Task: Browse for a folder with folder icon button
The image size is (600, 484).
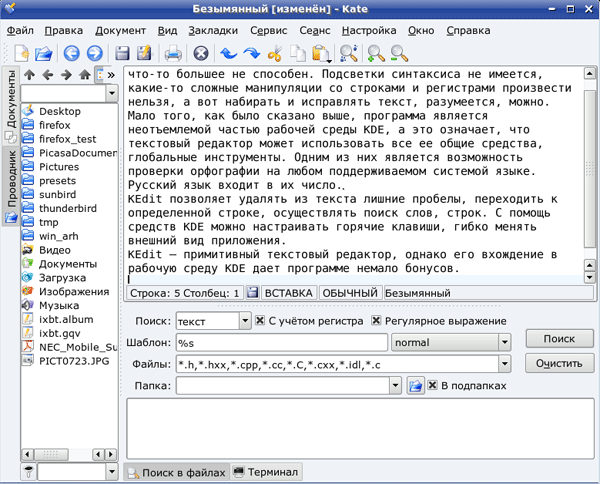Action: tap(415, 385)
